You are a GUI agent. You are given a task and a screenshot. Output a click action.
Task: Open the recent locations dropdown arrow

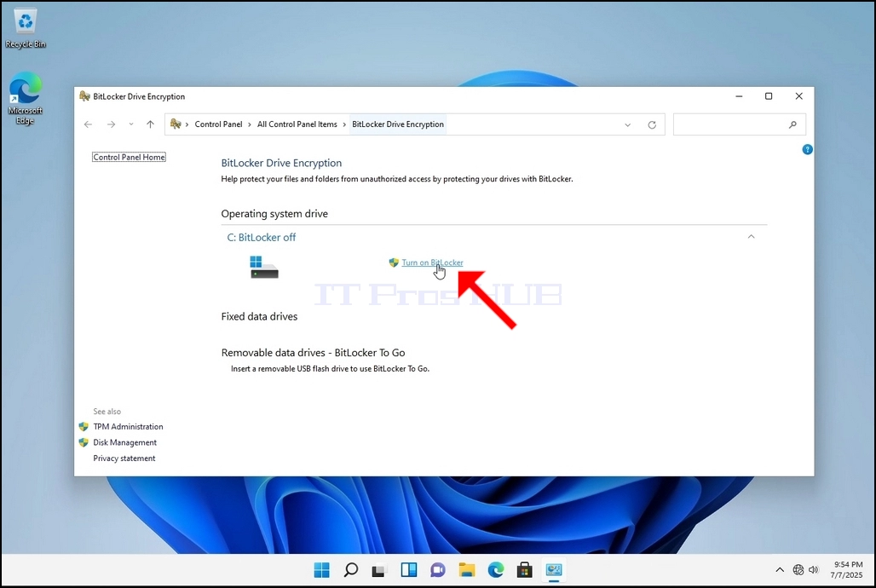[130, 124]
